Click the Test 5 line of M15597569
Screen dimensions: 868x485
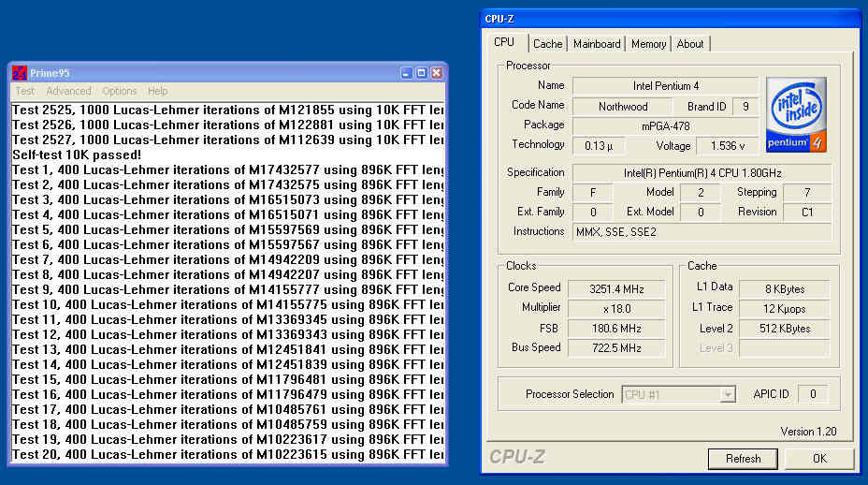228,229
